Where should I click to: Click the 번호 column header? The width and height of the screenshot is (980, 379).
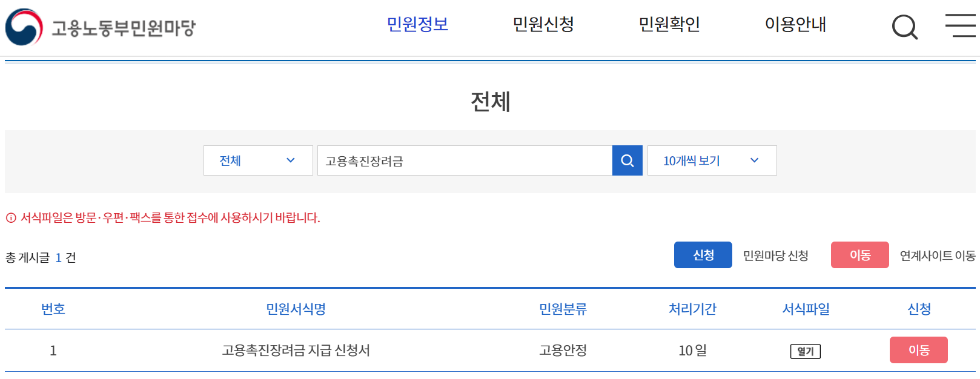[x=53, y=309]
